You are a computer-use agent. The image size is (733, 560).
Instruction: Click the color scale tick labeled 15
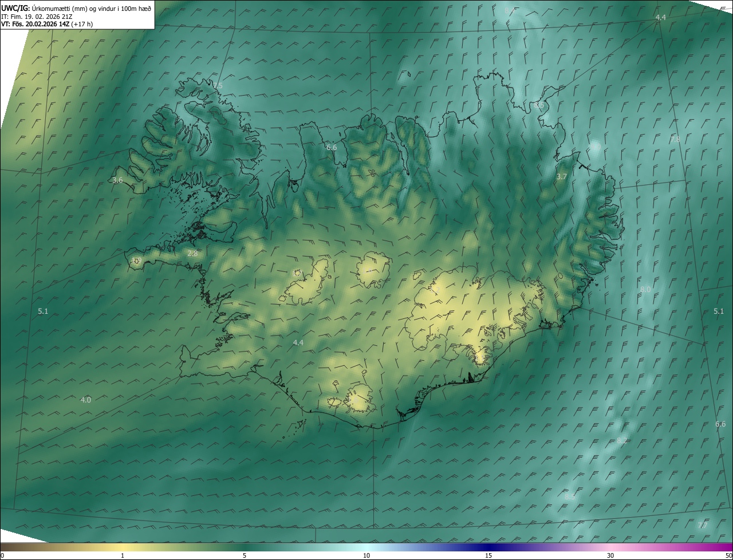[488, 555]
